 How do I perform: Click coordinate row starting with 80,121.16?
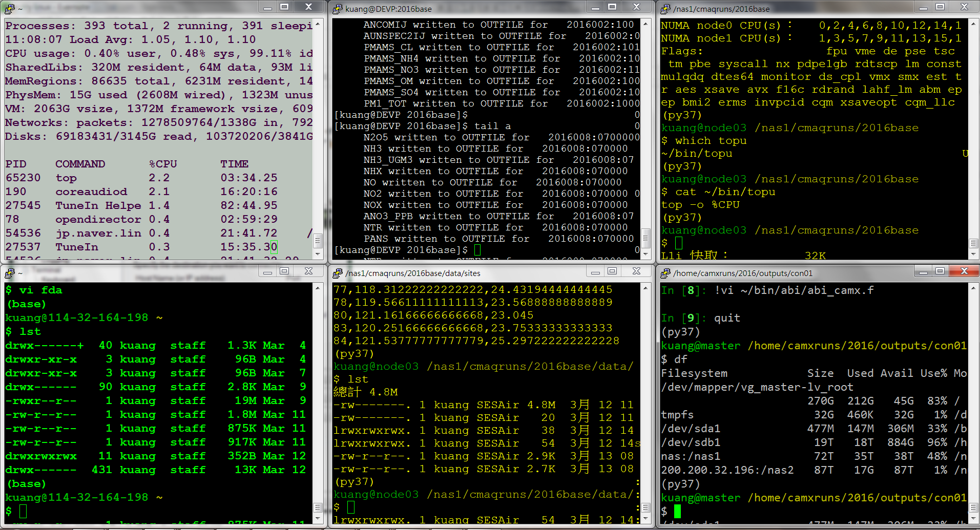433,315
